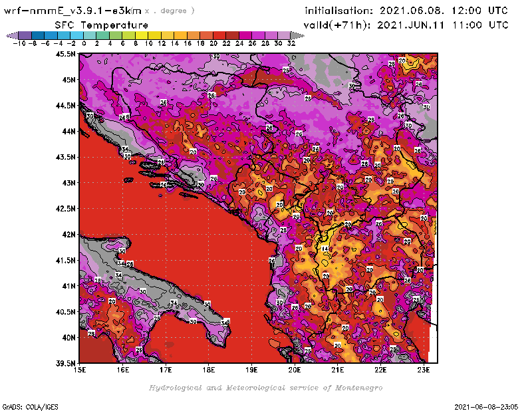
Task: Click the '15E' longitude label
Action: (80, 370)
